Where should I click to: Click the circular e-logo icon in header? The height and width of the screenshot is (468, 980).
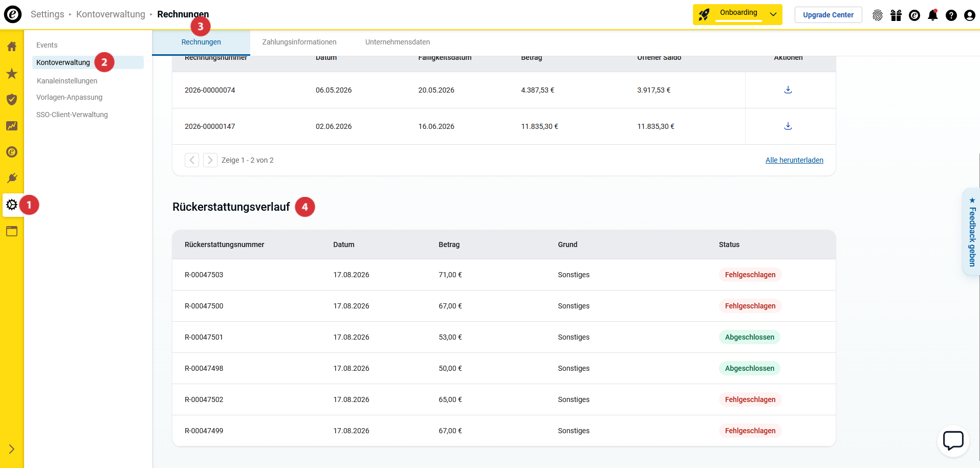click(914, 15)
